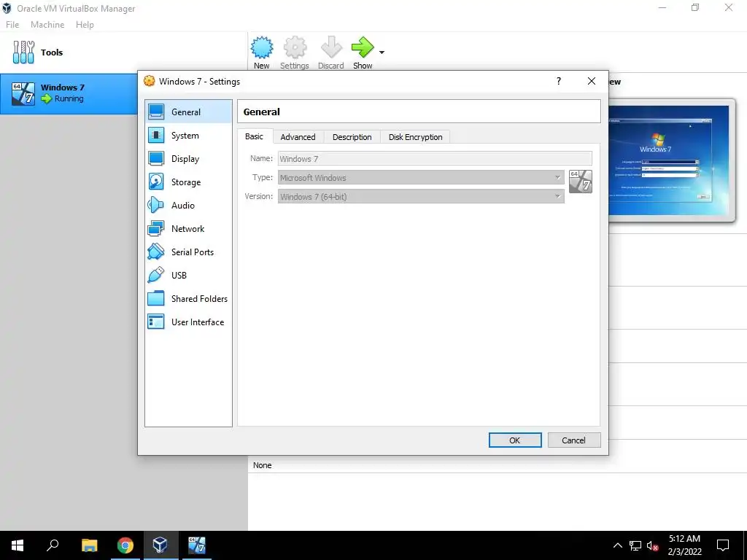Open the System settings category
Image resolution: width=747 pixels, height=560 pixels.
tap(188, 135)
